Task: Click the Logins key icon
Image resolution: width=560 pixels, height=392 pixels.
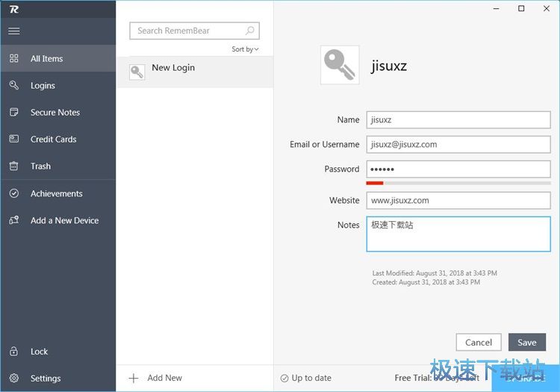Action: [x=14, y=85]
